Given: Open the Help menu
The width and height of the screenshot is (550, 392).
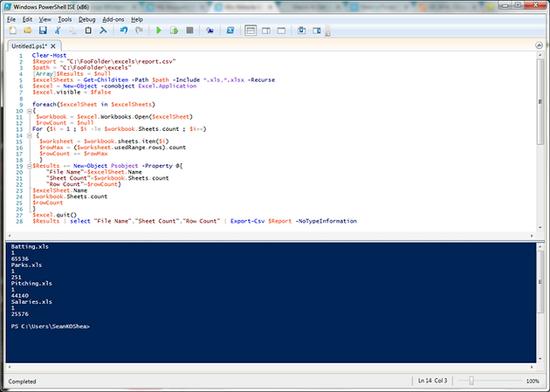Looking at the screenshot, I should (x=137, y=19).
